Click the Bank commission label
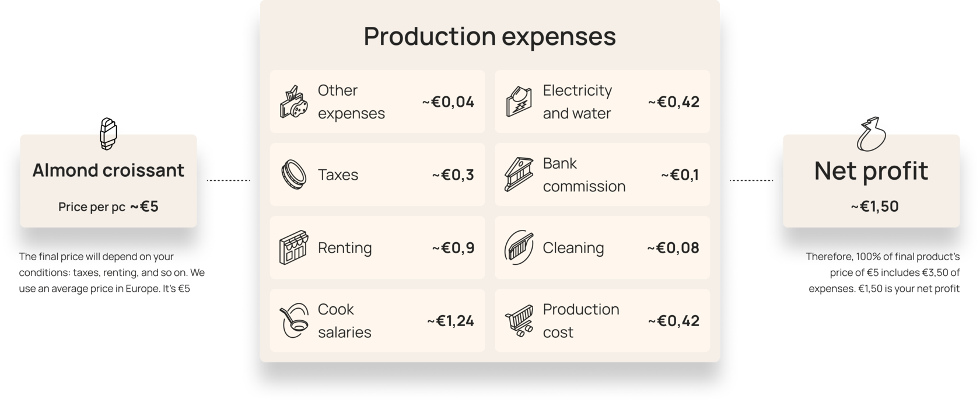 [584, 174]
